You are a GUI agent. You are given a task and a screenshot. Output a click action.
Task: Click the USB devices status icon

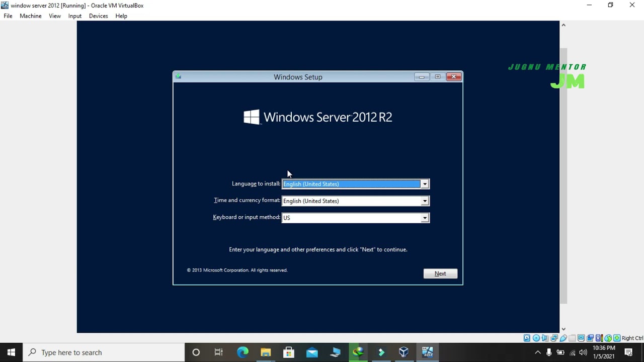pos(563,338)
